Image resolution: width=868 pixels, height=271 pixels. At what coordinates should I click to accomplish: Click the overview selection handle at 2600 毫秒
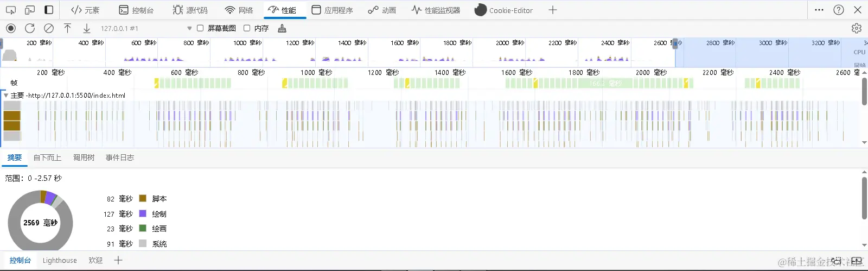point(675,43)
